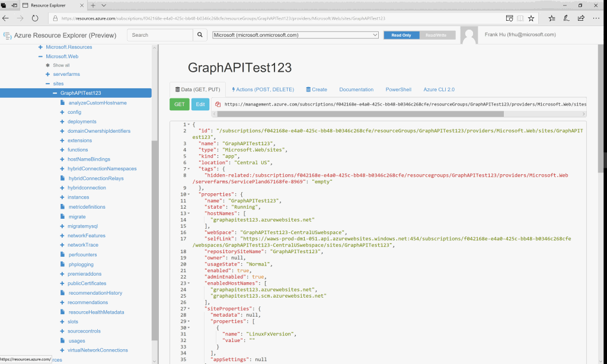
Task: Click the browser refresh icon
Action: pos(35,18)
